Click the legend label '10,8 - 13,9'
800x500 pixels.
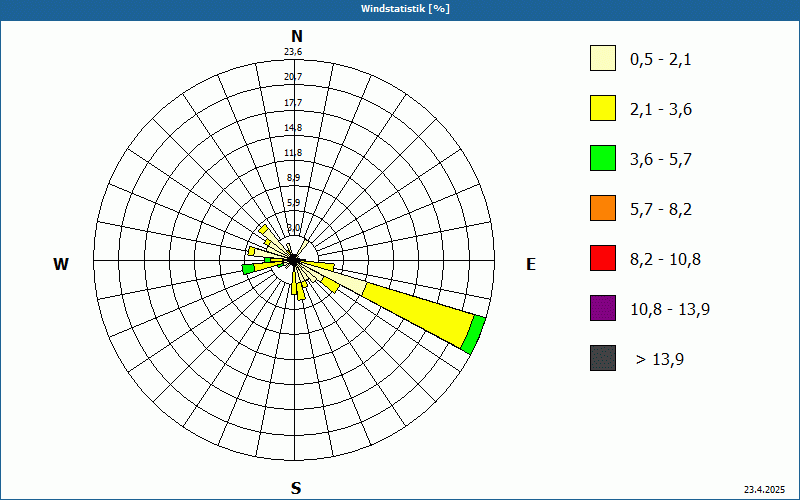(670, 310)
